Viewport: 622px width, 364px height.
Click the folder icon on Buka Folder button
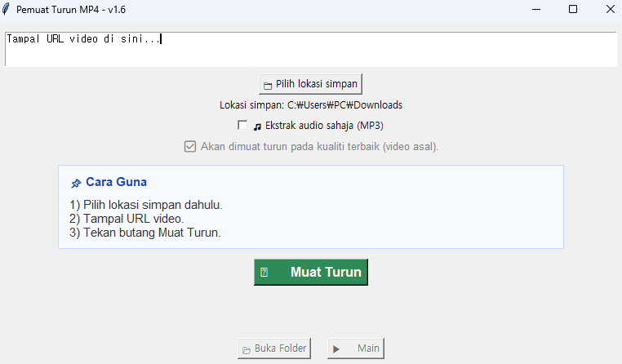click(246, 349)
